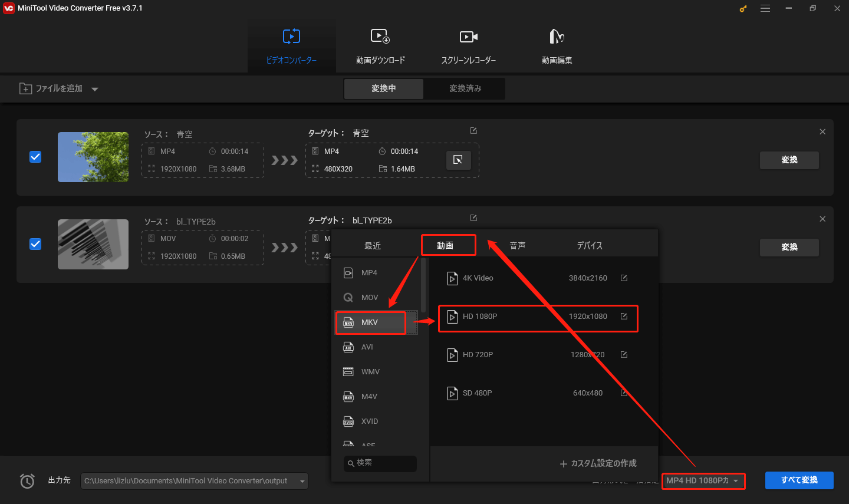Choose the SD 480P preset
This screenshot has width=849, height=504.
coord(538,393)
